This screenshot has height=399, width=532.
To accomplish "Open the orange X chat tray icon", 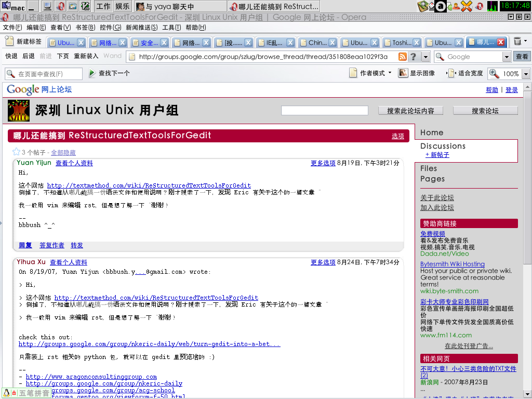I will click(467, 6).
